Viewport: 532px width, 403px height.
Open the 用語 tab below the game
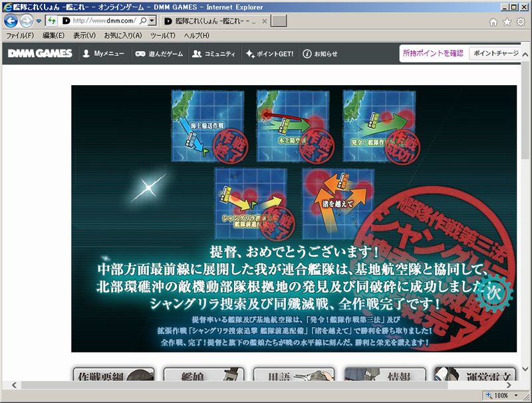[294, 374]
